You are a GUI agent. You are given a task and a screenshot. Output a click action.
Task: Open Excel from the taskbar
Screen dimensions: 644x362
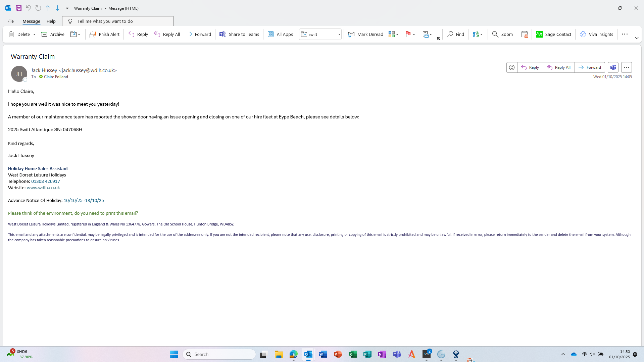352,354
